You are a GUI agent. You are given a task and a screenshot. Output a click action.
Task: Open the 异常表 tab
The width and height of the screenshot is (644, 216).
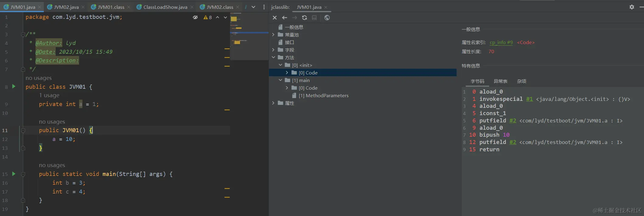(500, 81)
